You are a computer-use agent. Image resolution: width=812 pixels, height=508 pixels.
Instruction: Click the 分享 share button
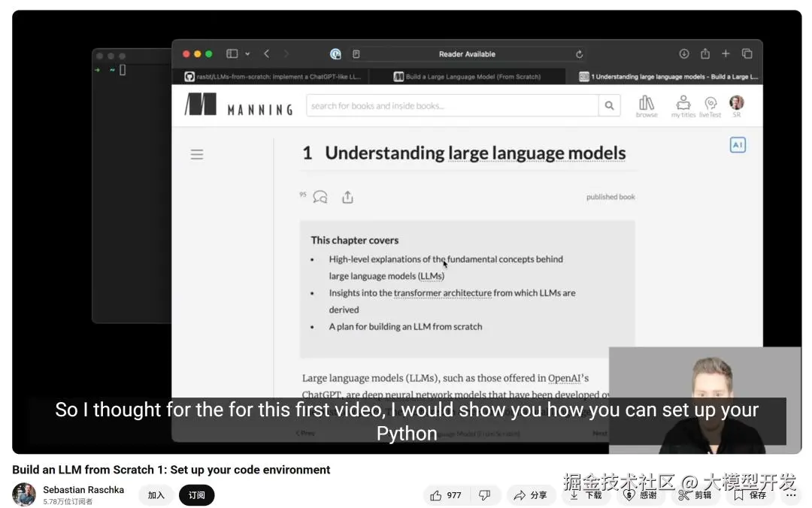531,495
